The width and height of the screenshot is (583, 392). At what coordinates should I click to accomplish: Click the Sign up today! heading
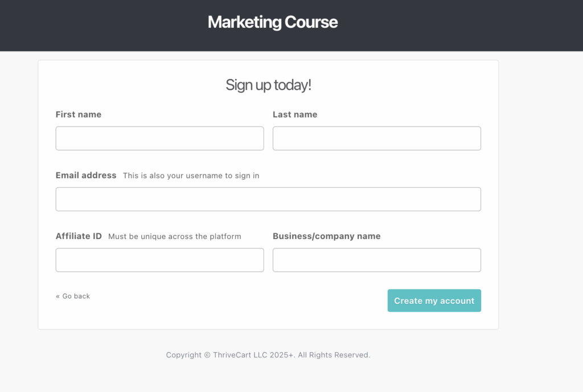coord(268,85)
